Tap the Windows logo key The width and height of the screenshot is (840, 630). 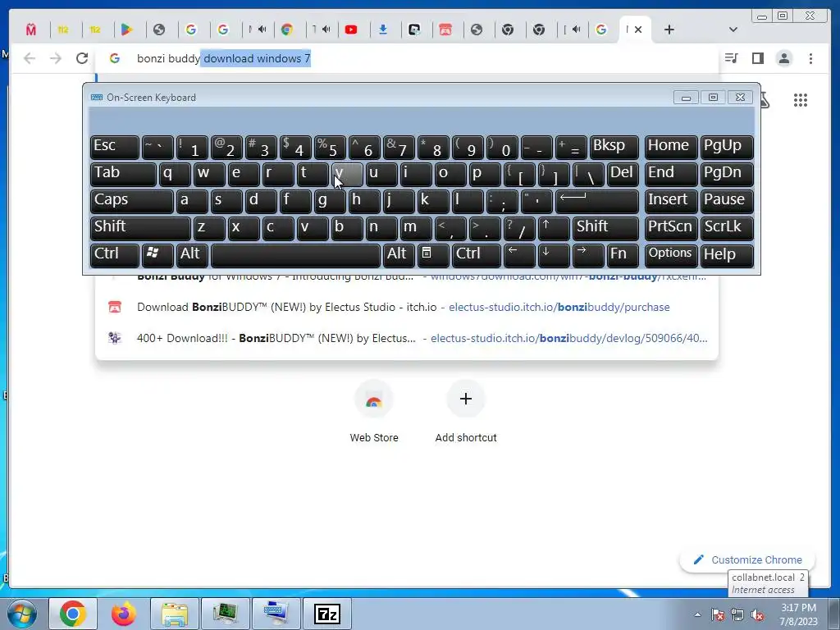pyautogui.click(x=157, y=255)
